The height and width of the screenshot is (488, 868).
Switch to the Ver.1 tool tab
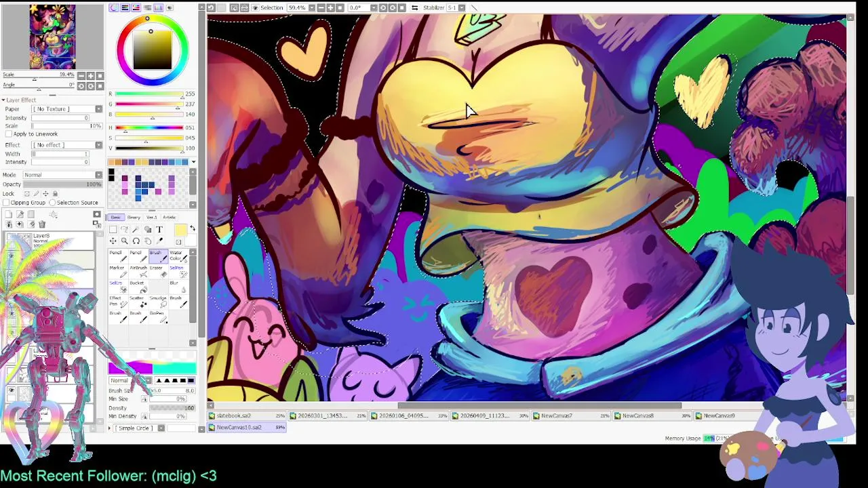click(151, 218)
